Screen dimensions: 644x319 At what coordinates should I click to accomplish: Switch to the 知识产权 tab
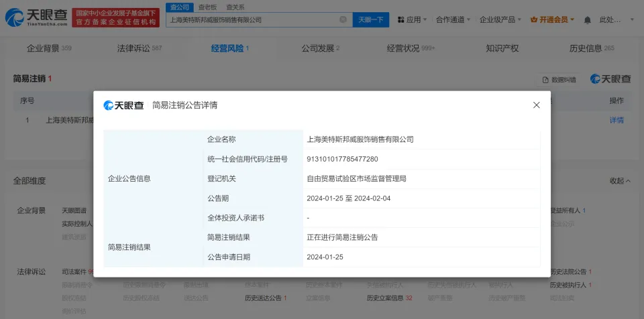[502, 48]
